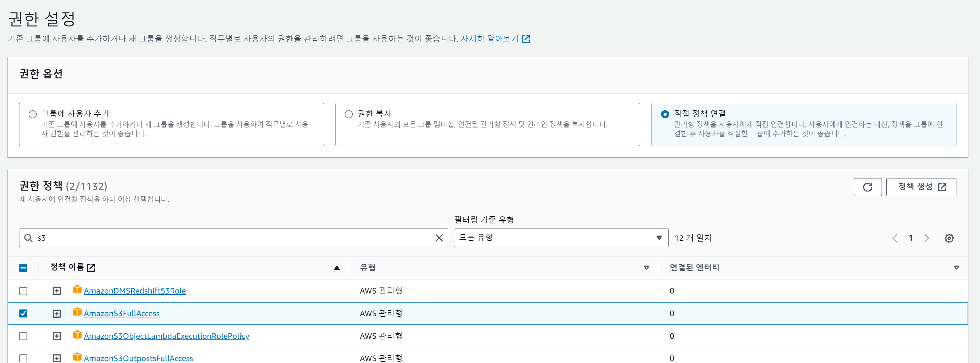Click the refresh policies icon button
This screenshot has height=363, width=980.
[867, 187]
